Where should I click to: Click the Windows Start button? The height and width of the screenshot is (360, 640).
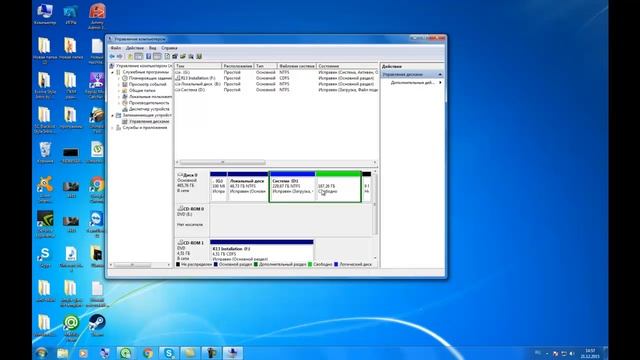tap(42, 353)
